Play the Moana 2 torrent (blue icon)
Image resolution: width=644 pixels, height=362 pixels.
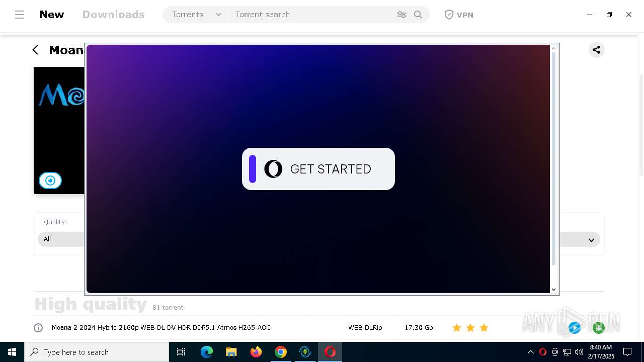575,328
